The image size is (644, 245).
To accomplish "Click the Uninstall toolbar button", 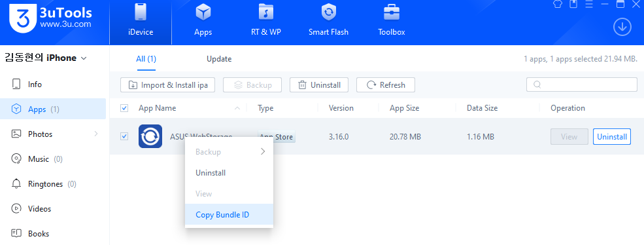I will (x=319, y=85).
